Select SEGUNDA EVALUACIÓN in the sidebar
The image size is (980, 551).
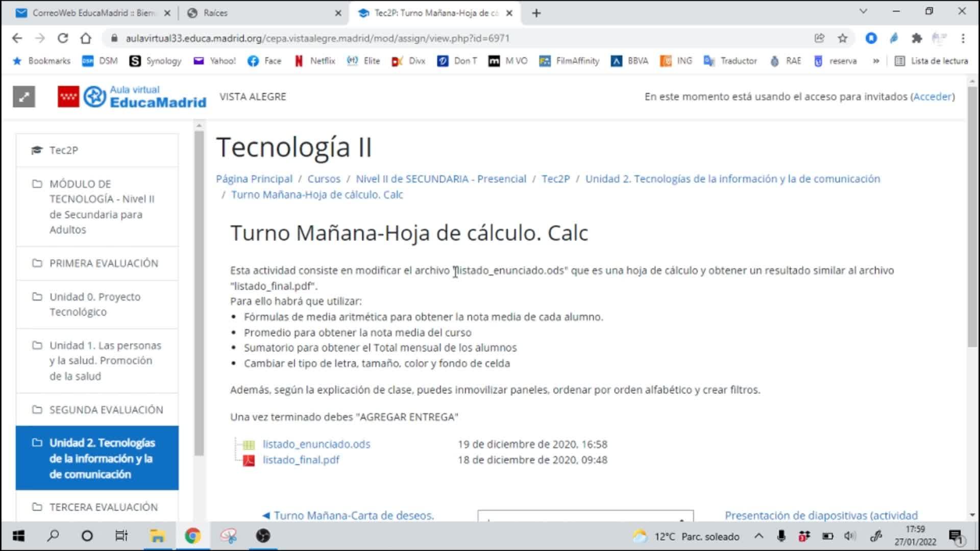point(106,410)
